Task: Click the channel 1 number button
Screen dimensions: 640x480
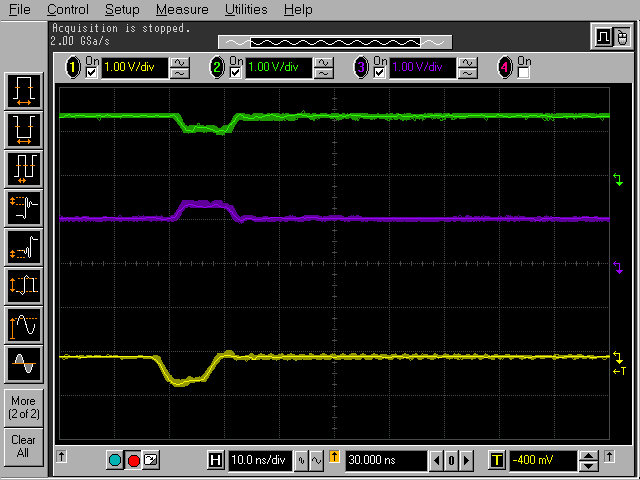Action: point(73,67)
